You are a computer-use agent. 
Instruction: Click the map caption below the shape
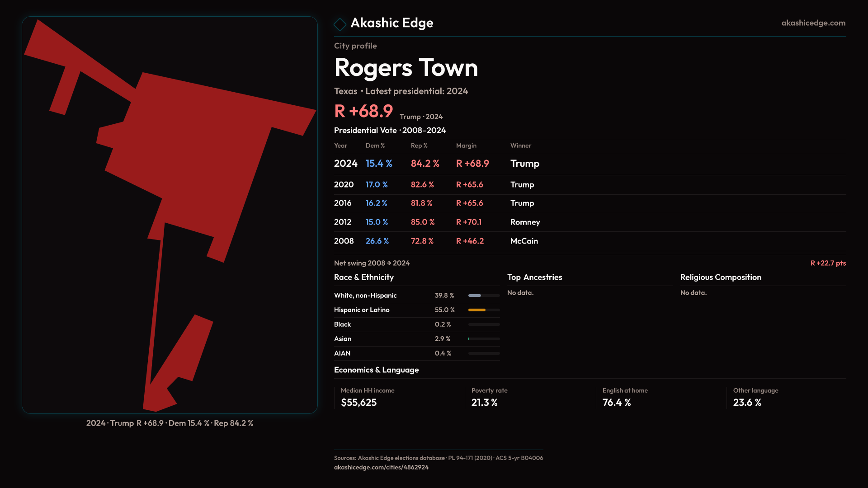(170, 423)
